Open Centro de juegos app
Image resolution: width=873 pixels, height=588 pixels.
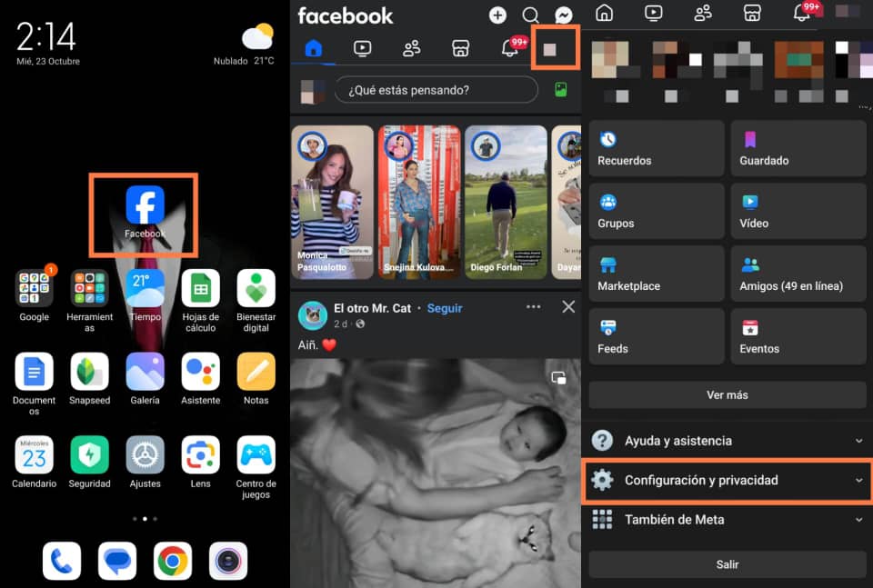tap(256, 455)
